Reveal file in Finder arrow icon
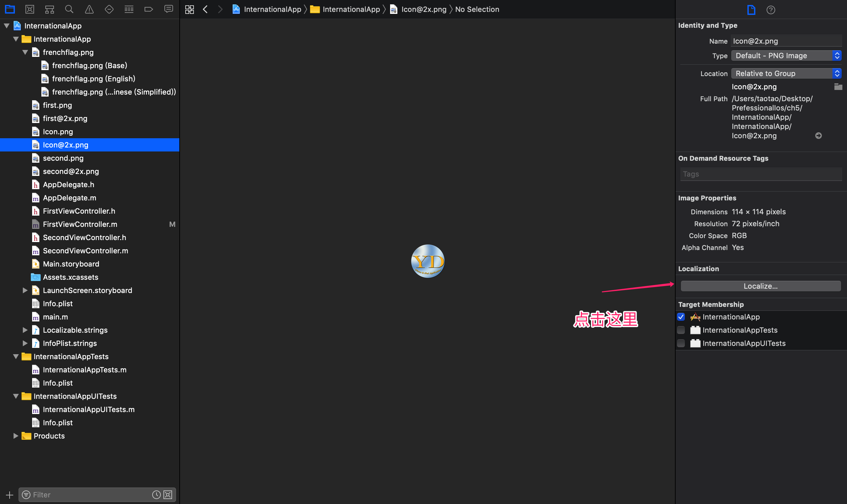 point(819,136)
